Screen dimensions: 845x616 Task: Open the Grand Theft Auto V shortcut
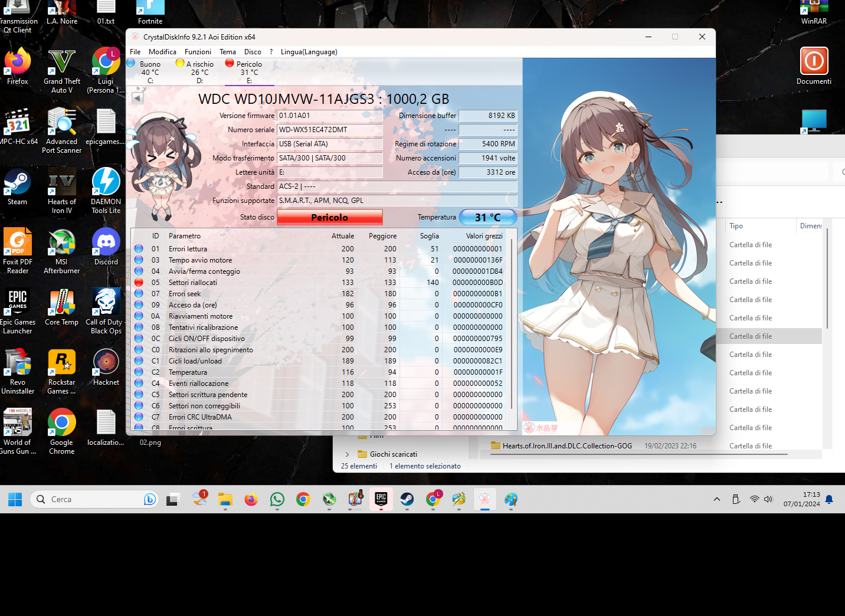(62, 71)
